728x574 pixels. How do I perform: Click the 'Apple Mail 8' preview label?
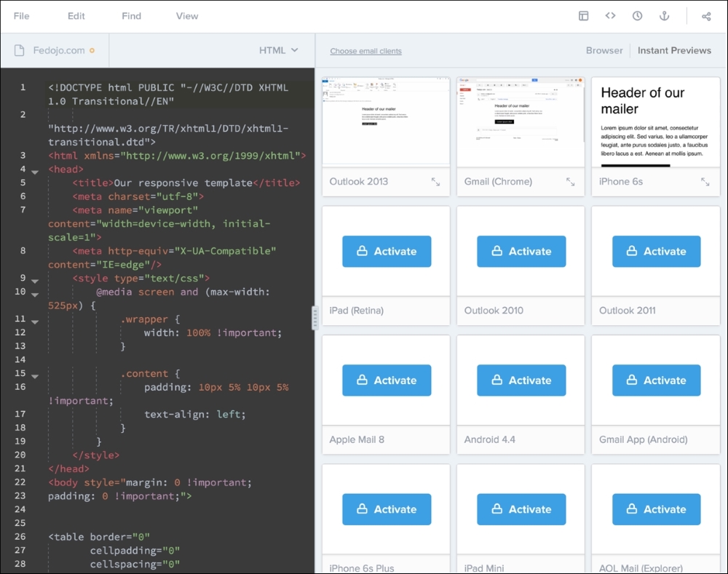(357, 439)
